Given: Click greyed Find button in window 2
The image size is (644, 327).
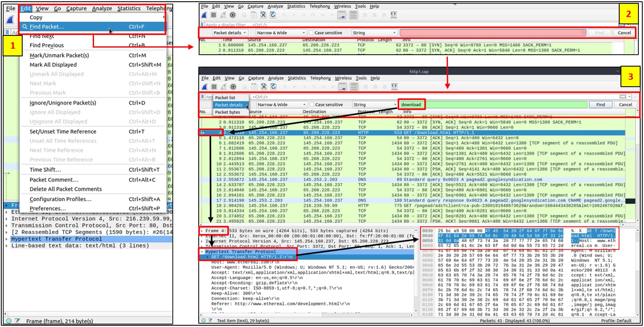Looking at the screenshot, I should pos(600,33).
